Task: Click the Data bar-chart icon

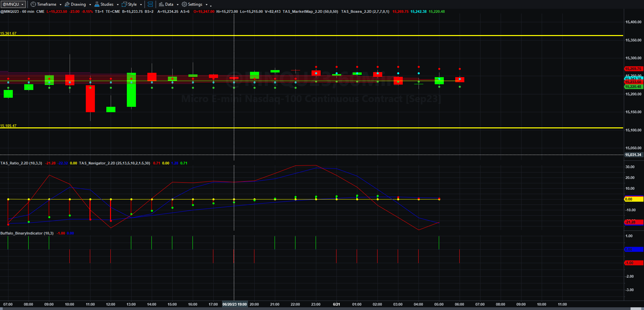Action: click(162, 4)
